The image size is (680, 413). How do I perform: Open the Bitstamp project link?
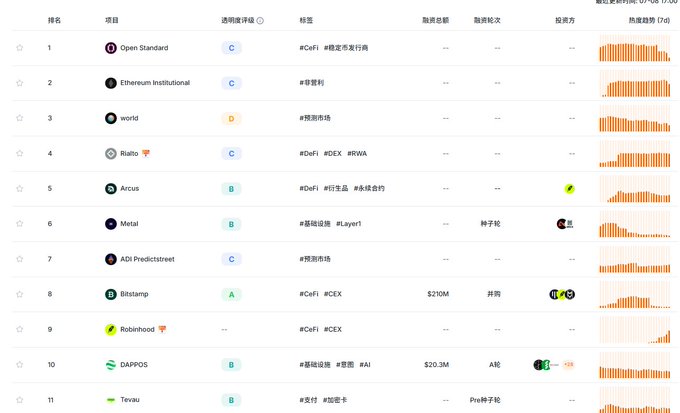(134, 294)
